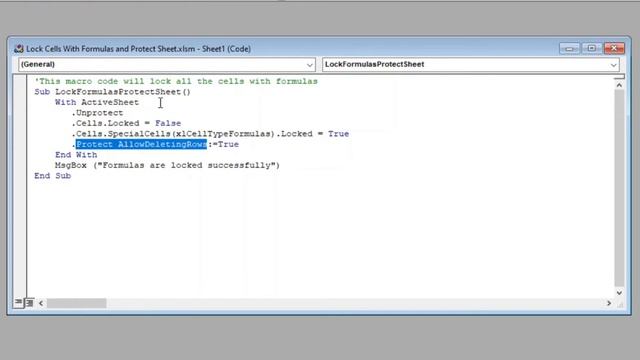
Task: Click the code margin indicator bar
Action: click(x=20, y=187)
